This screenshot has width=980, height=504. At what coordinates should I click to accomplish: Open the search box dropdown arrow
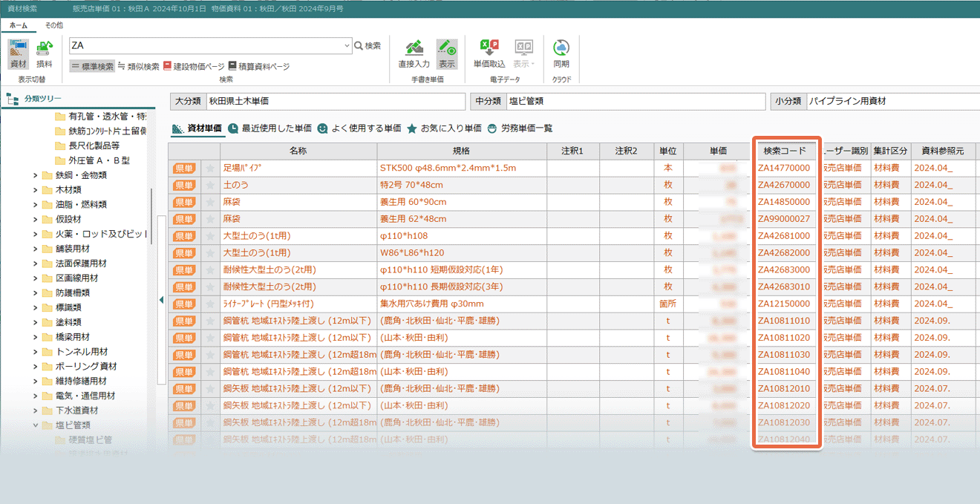347,46
